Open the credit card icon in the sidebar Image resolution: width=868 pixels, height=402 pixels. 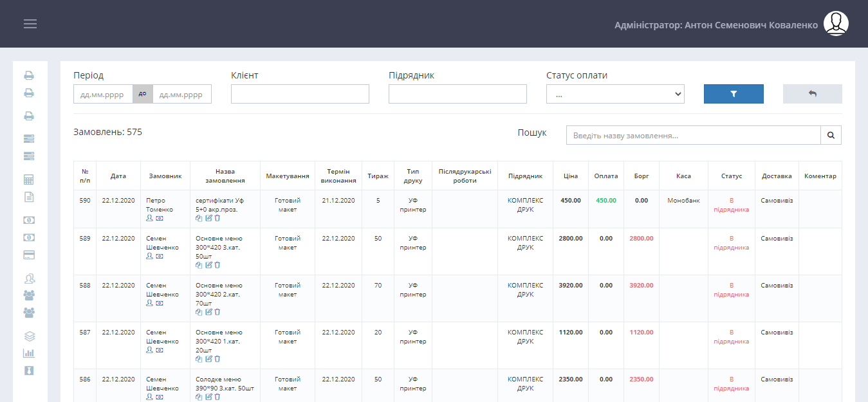tap(29, 255)
